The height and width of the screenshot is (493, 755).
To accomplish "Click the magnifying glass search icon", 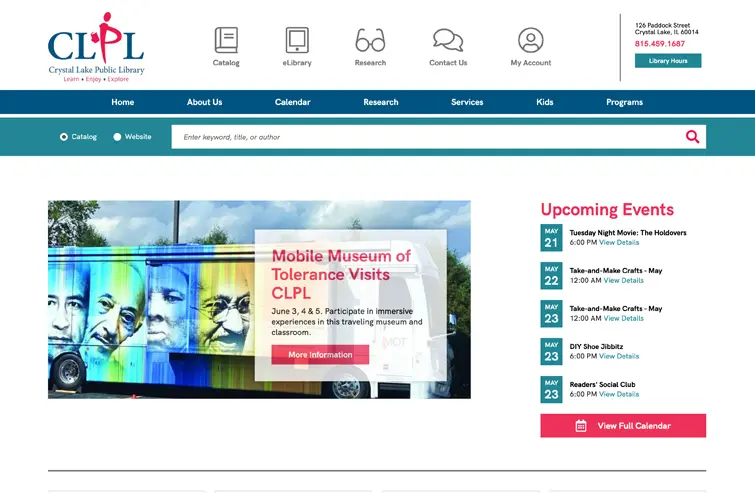I will click(x=692, y=137).
